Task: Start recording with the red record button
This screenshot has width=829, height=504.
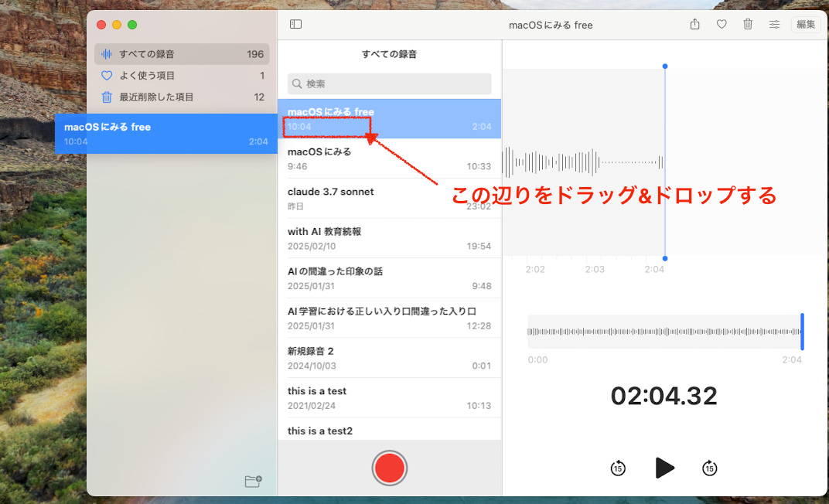Action: coord(389,468)
